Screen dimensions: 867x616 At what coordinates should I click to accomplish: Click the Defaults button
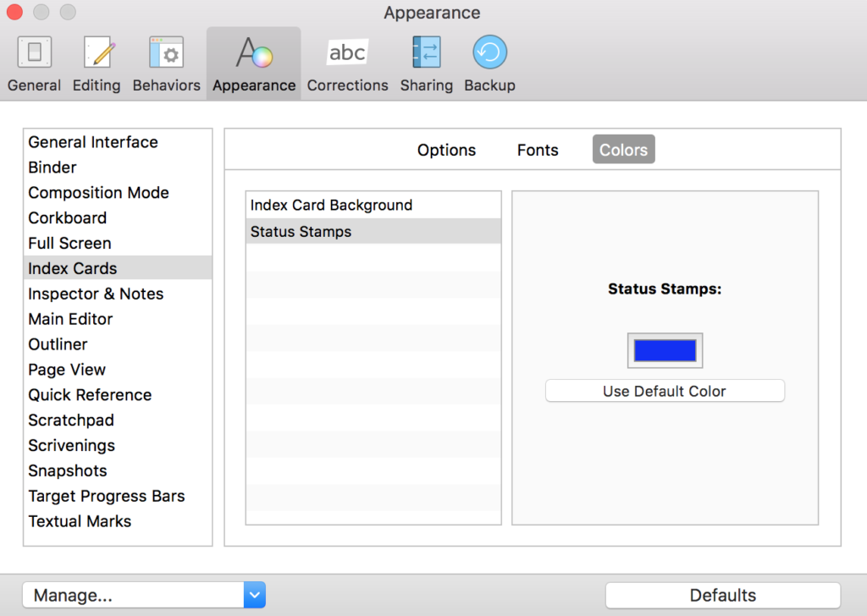(x=723, y=595)
